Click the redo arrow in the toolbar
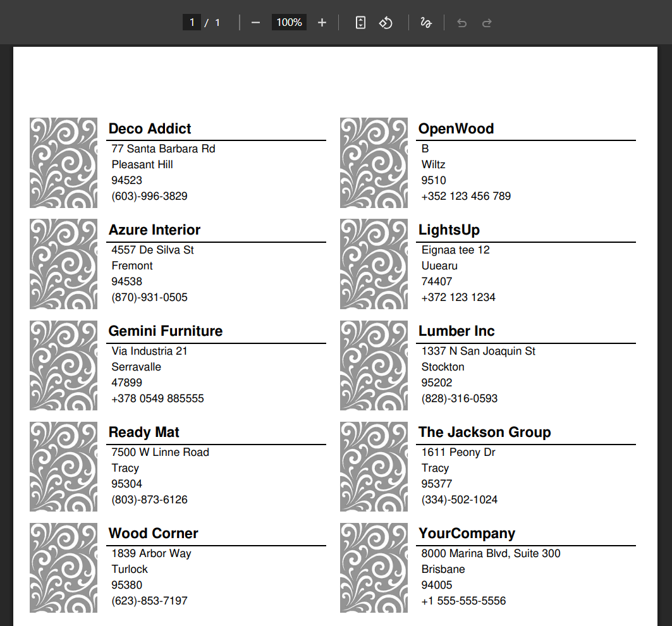The width and height of the screenshot is (672, 626). [487, 23]
